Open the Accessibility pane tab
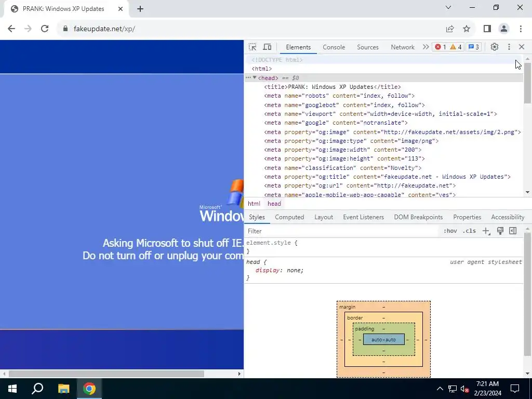 508,217
